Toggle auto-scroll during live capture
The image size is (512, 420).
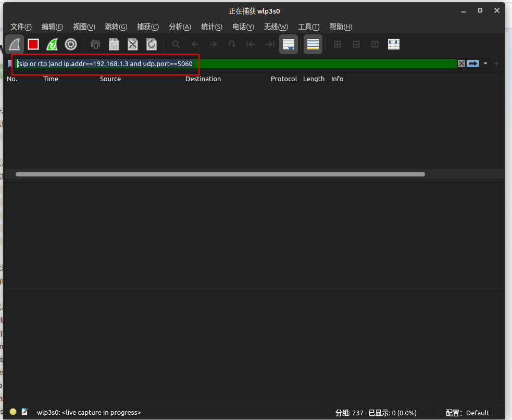289,44
